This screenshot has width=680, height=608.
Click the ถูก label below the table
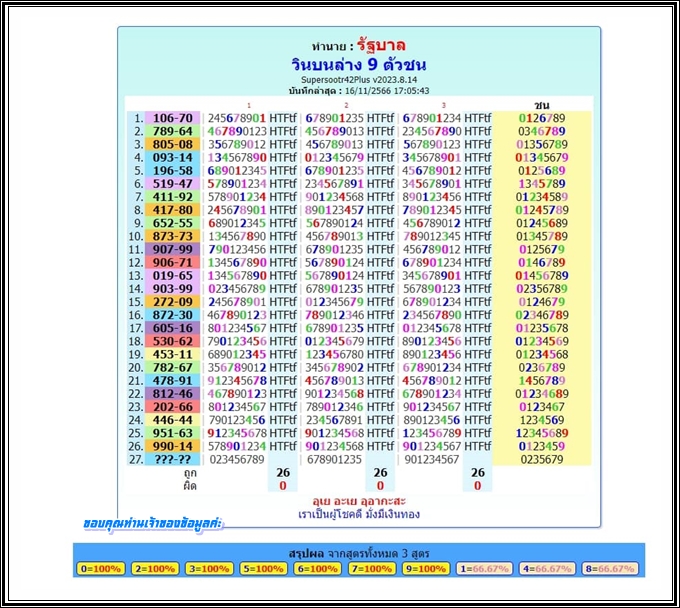(190, 473)
